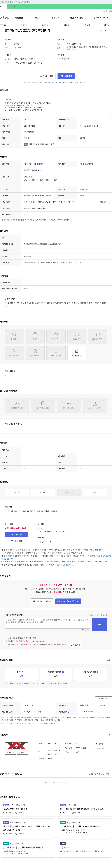This screenshot has height=868, width=112.
Task: Click the 이메일 지원 button
Action: click(x=16, y=541)
